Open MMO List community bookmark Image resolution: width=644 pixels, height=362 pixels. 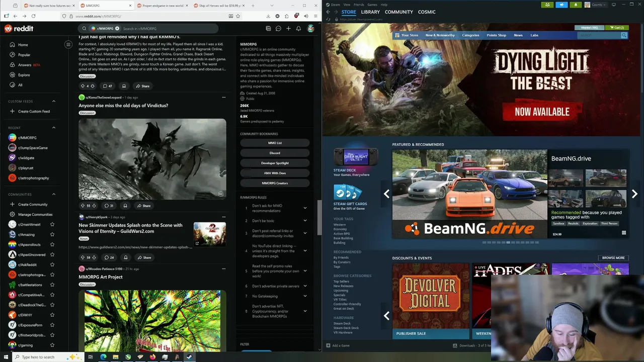(x=275, y=143)
